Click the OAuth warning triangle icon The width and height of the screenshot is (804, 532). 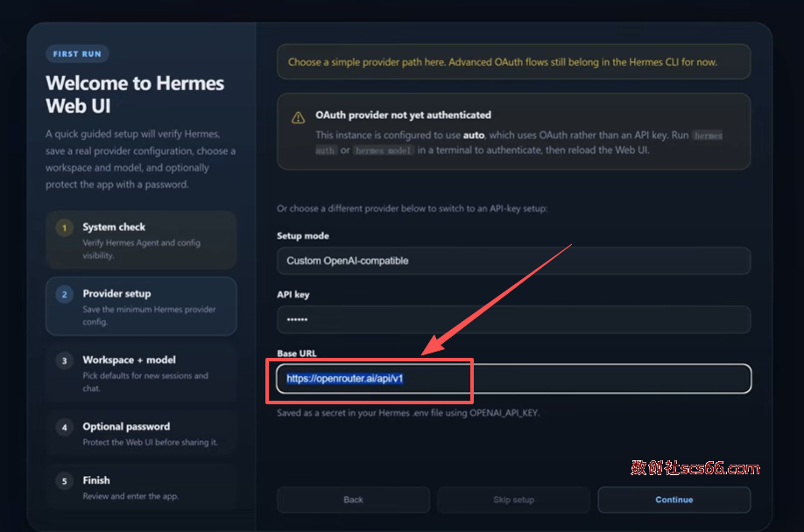point(297,117)
